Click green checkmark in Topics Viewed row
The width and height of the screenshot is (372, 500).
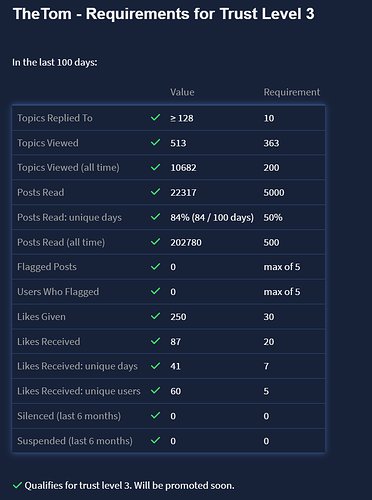(x=155, y=142)
